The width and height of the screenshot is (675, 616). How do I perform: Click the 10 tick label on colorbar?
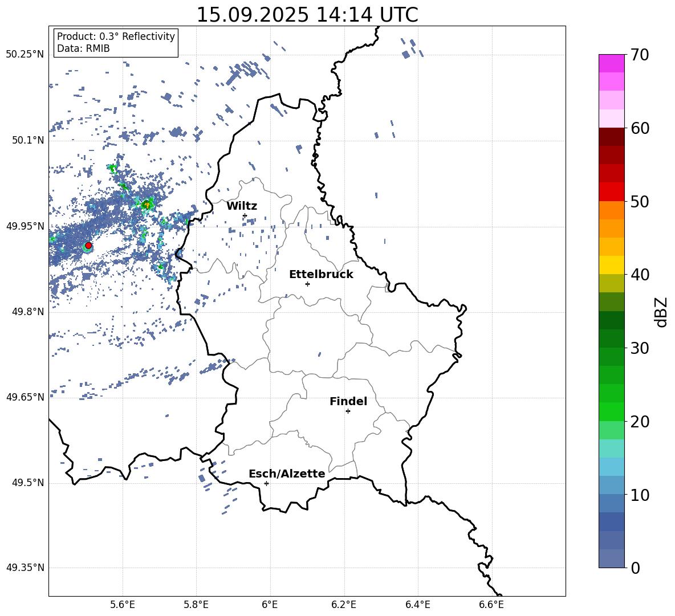coord(640,495)
